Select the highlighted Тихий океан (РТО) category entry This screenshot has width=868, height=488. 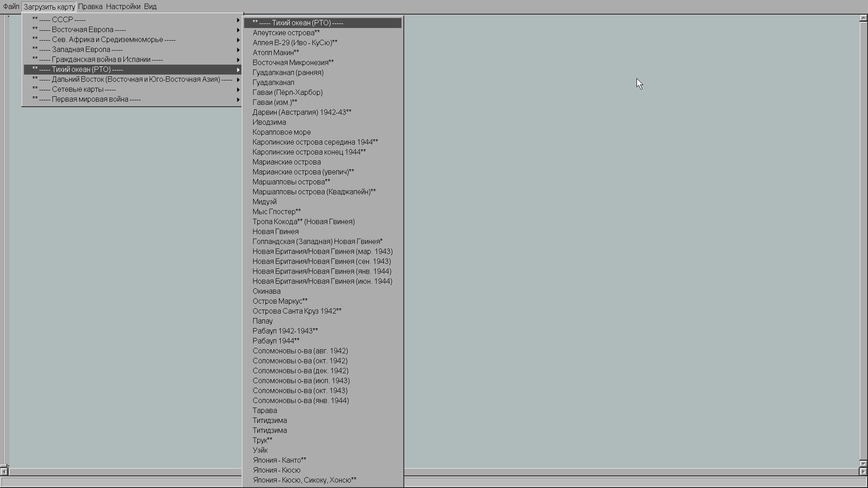132,70
